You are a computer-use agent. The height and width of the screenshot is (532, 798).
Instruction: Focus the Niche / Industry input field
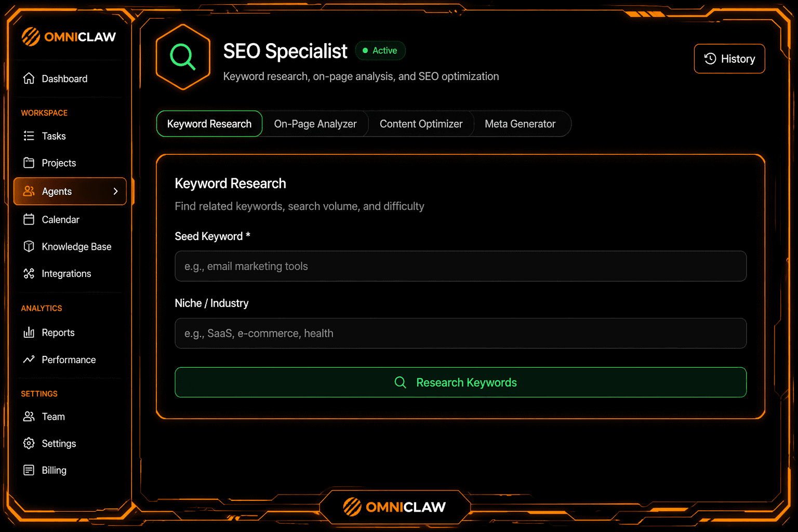pyautogui.click(x=460, y=333)
